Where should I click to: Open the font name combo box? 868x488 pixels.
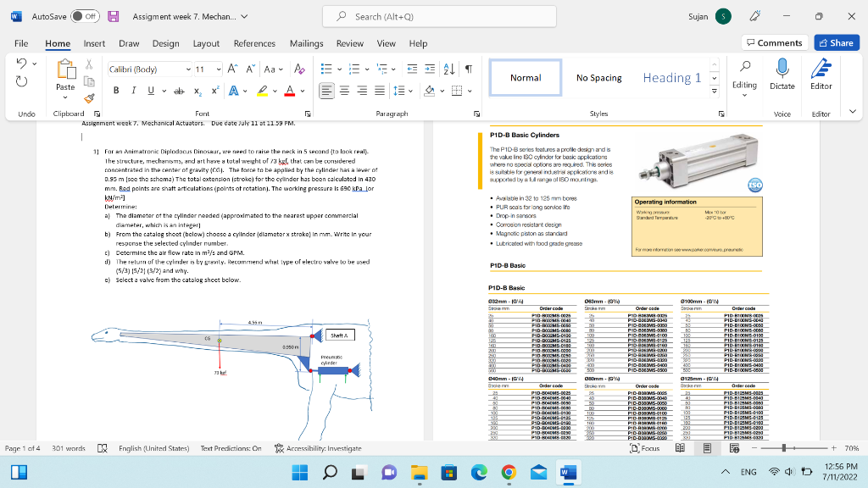[149, 69]
